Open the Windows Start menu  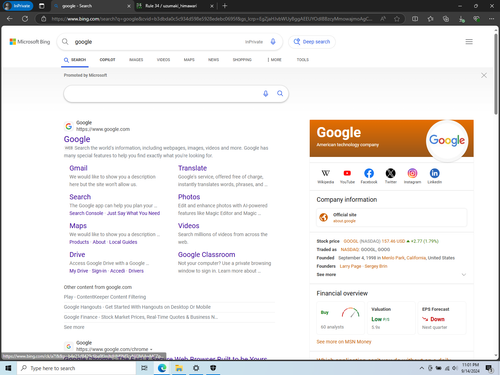click(8, 368)
